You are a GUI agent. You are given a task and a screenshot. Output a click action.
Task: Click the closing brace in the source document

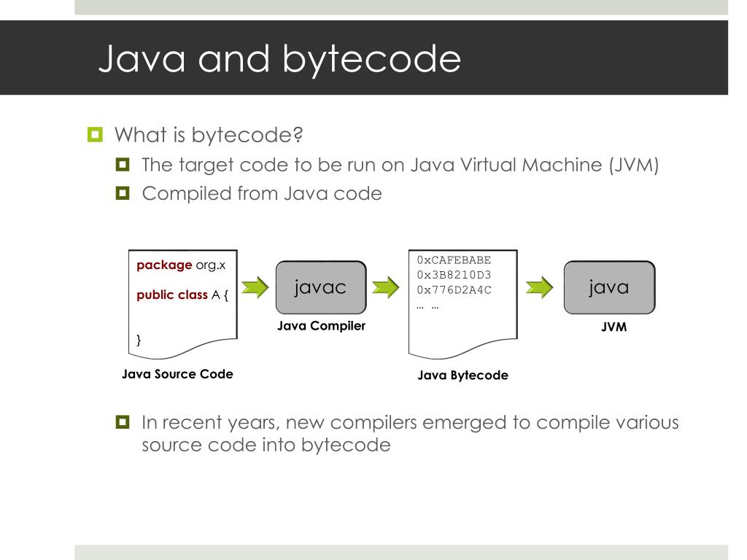(x=139, y=340)
